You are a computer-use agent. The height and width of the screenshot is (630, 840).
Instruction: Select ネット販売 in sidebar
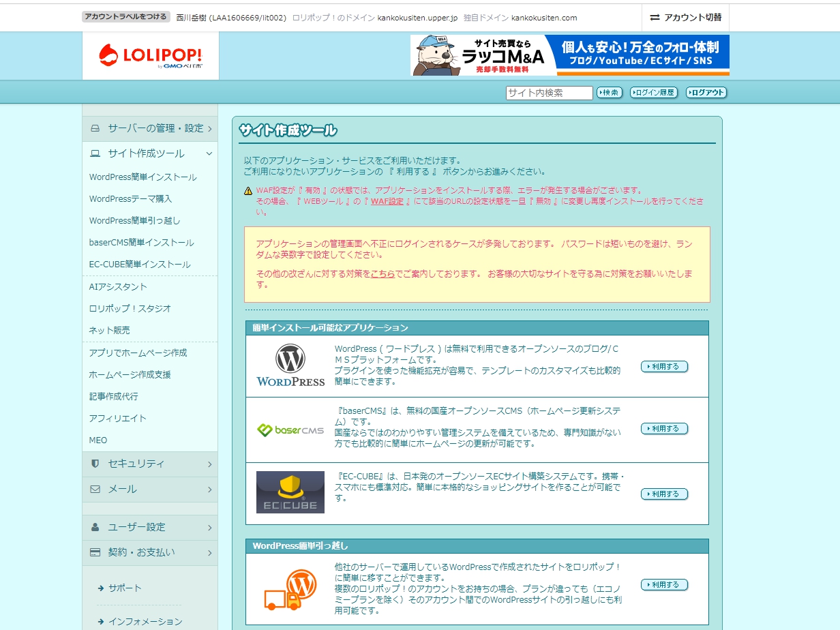(109, 331)
